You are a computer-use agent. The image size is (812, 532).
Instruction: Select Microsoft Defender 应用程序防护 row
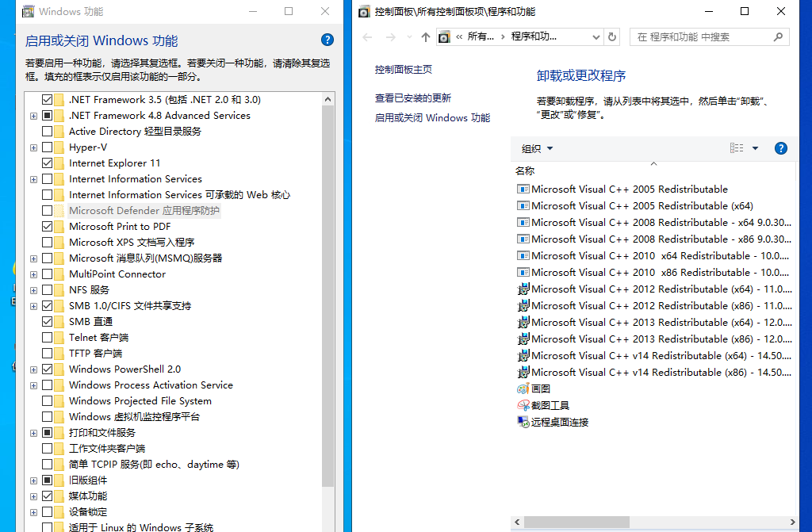(144, 211)
